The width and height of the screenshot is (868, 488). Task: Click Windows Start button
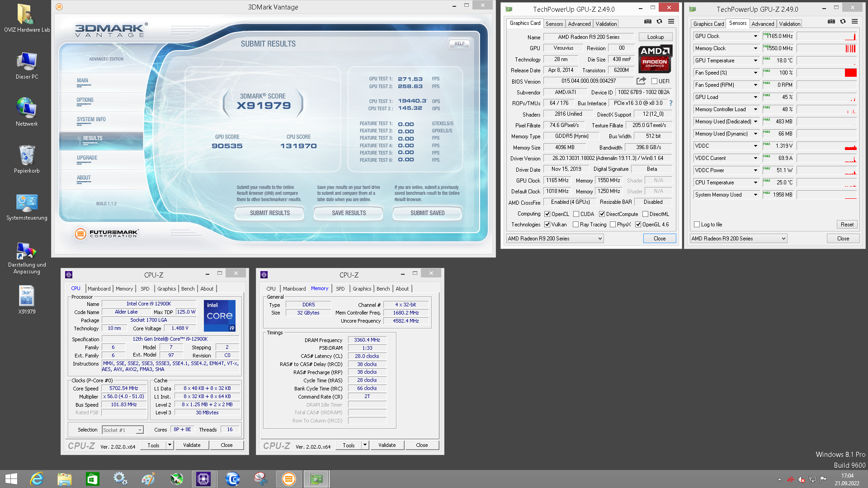[11, 479]
